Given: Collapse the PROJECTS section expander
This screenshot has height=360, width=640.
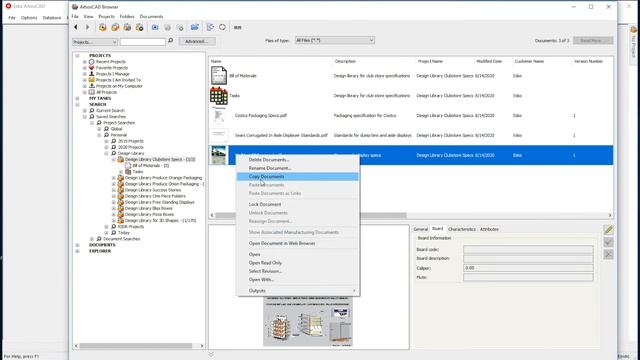Looking at the screenshot, I should [x=77, y=56].
